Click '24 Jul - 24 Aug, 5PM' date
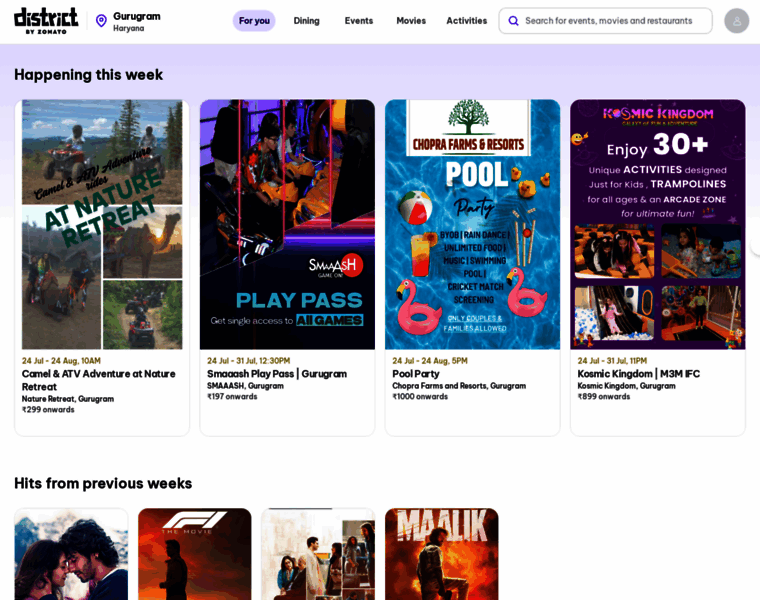The image size is (760, 600). pos(430,361)
